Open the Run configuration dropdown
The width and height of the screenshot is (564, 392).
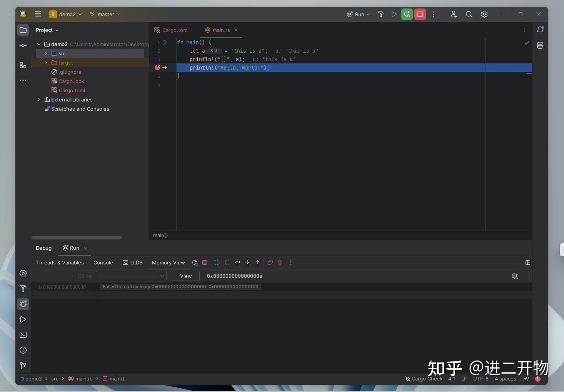(x=359, y=14)
